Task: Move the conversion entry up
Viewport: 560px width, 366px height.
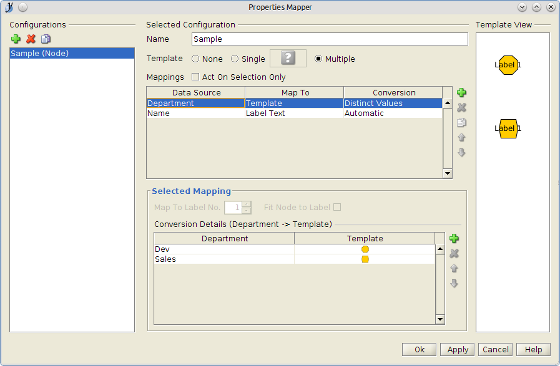Action: [454, 269]
